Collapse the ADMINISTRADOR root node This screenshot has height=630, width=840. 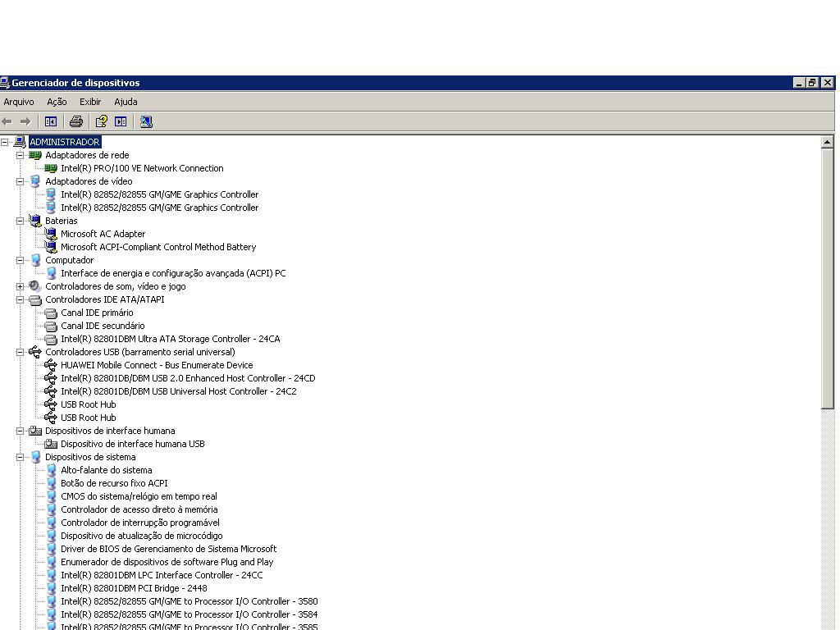[5, 142]
